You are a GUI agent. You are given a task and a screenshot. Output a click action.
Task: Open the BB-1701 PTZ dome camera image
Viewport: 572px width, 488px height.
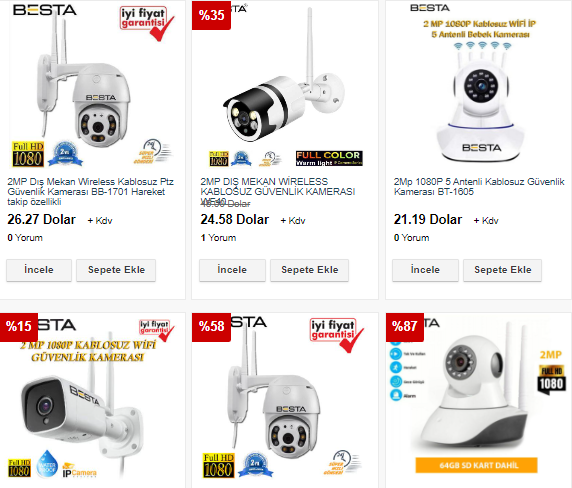pyautogui.click(x=93, y=87)
